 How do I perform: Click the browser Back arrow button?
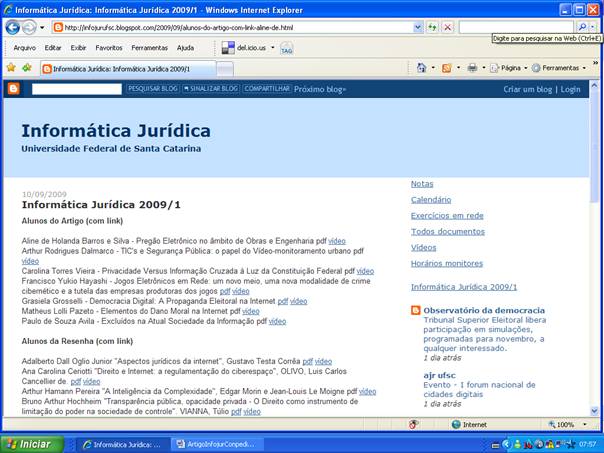coord(13,28)
